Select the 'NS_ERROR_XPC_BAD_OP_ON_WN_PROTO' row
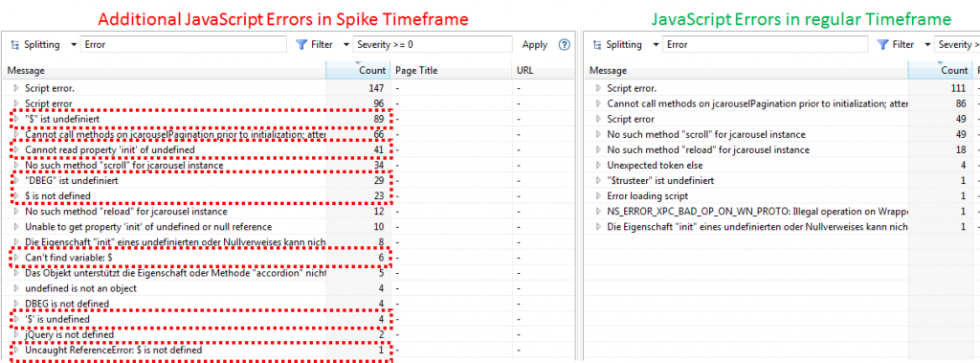Screen dimensions: 980x363 [781, 211]
